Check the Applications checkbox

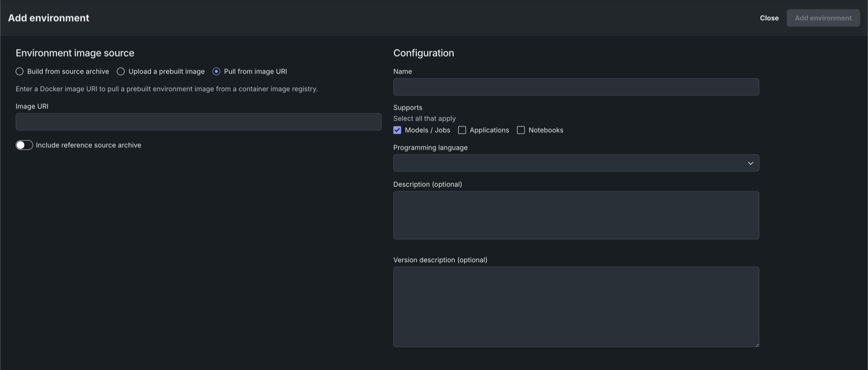[462, 130]
